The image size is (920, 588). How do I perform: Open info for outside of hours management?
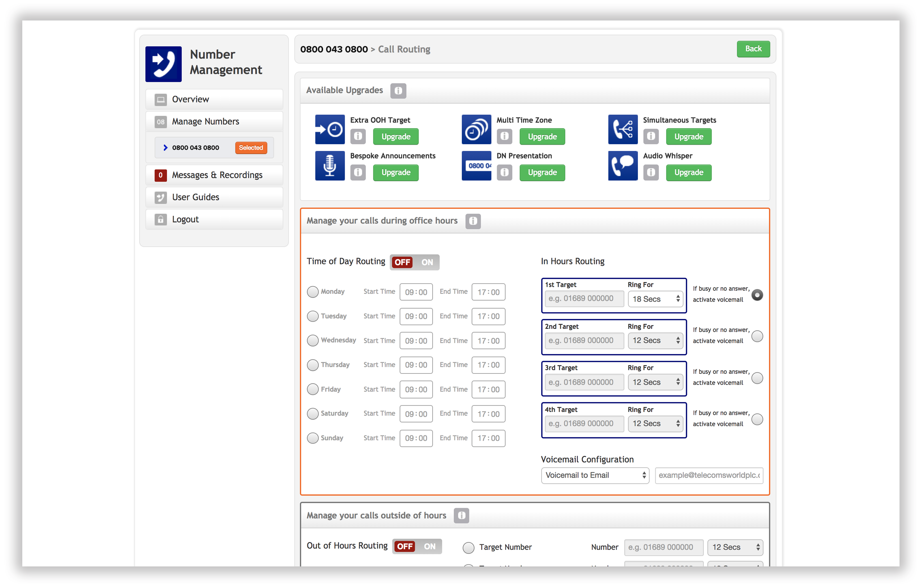[461, 515]
